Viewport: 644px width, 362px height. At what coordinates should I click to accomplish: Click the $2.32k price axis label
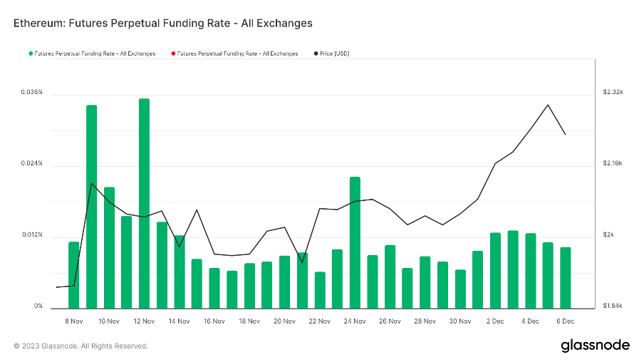click(613, 93)
